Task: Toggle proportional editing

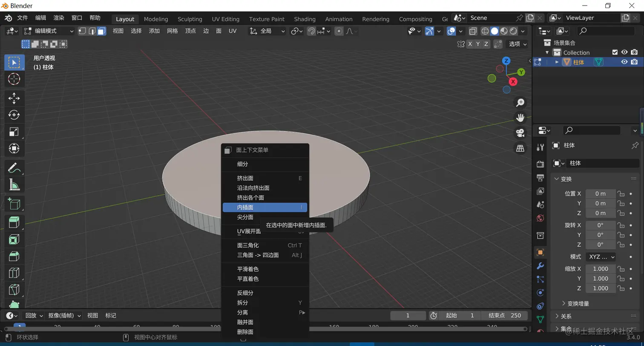Action: pos(339,31)
